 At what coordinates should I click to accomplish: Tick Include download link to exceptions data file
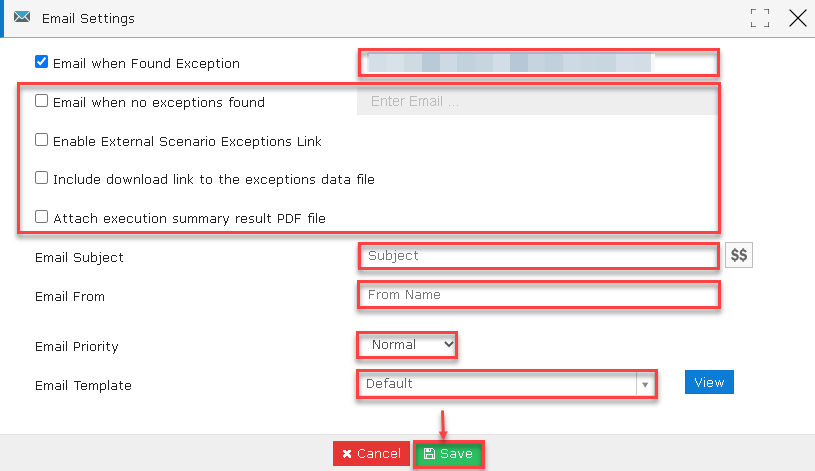click(42, 178)
